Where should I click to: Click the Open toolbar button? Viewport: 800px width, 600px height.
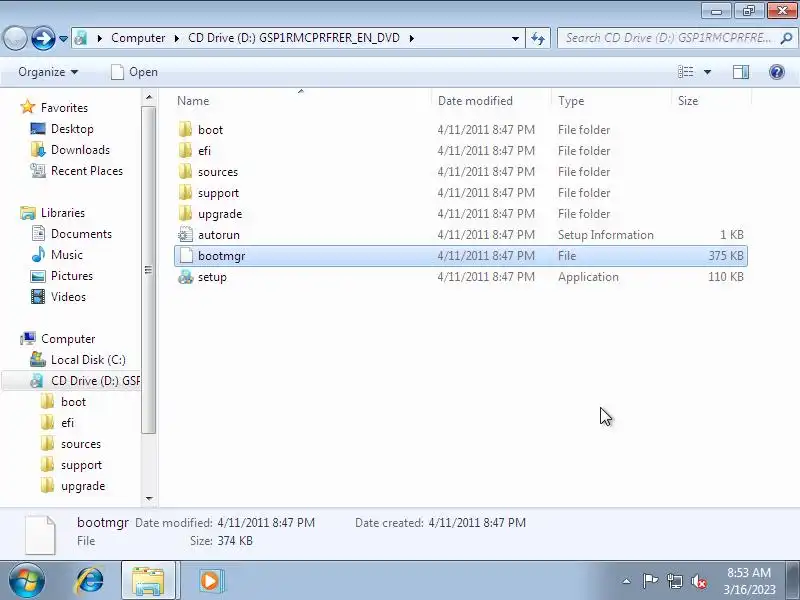[134, 72]
